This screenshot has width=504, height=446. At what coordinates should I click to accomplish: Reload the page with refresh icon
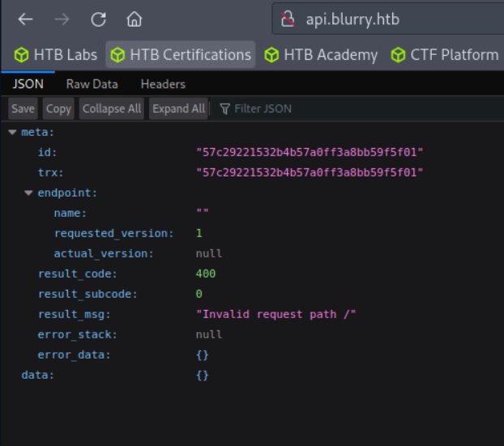coord(98,19)
